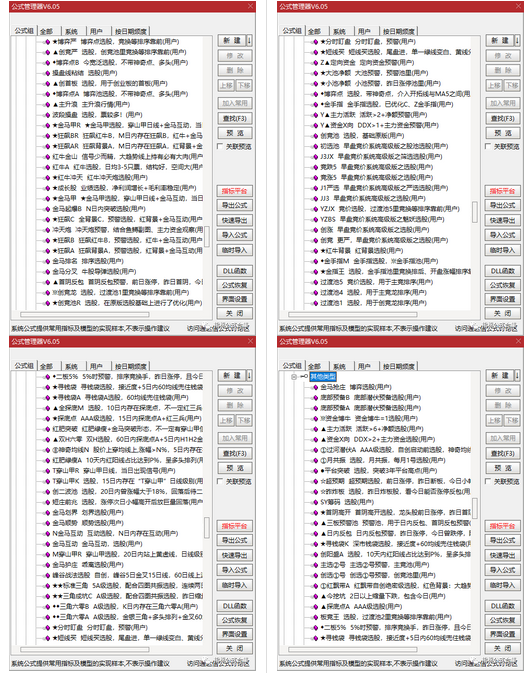
Task: Select the Y▲主力活跃 formula row text
Action: [x=373, y=115]
